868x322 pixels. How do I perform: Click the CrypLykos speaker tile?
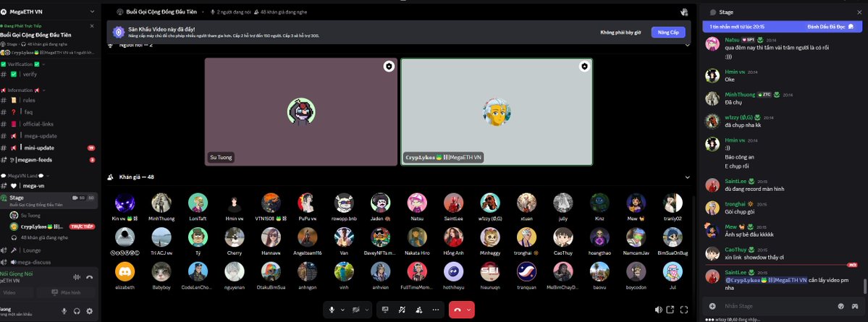(x=497, y=111)
